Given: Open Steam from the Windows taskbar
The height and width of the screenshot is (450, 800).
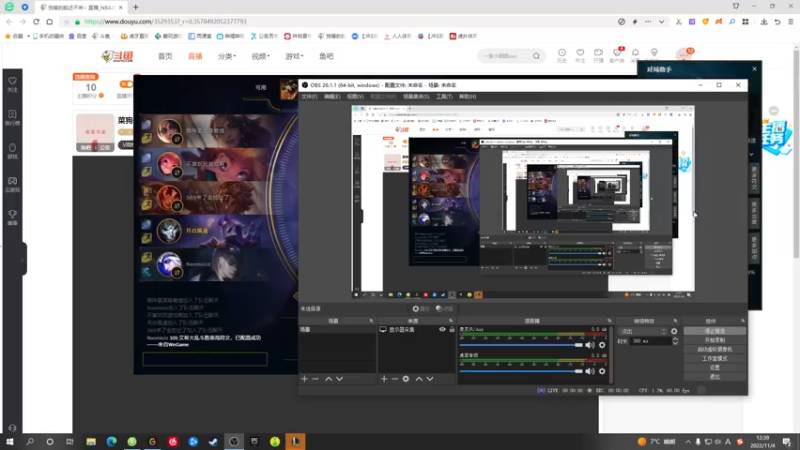Looking at the screenshot, I should coord(213,441).
